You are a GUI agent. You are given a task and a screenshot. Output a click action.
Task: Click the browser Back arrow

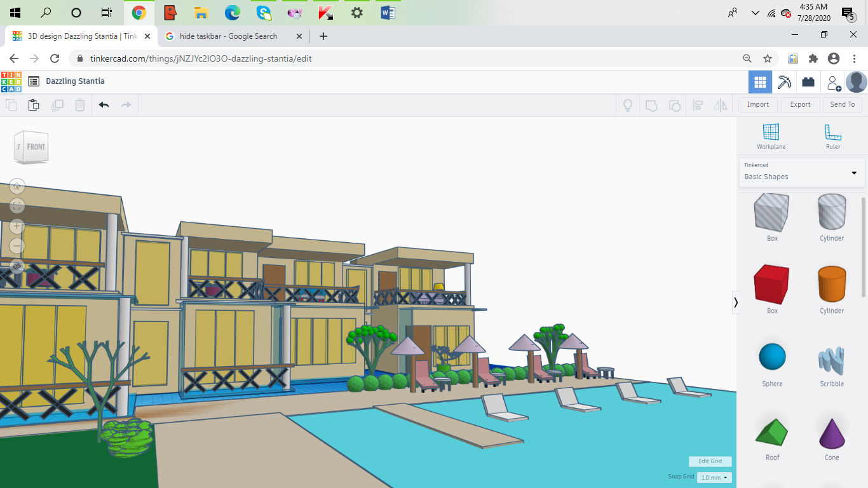[x=14, y=58]
